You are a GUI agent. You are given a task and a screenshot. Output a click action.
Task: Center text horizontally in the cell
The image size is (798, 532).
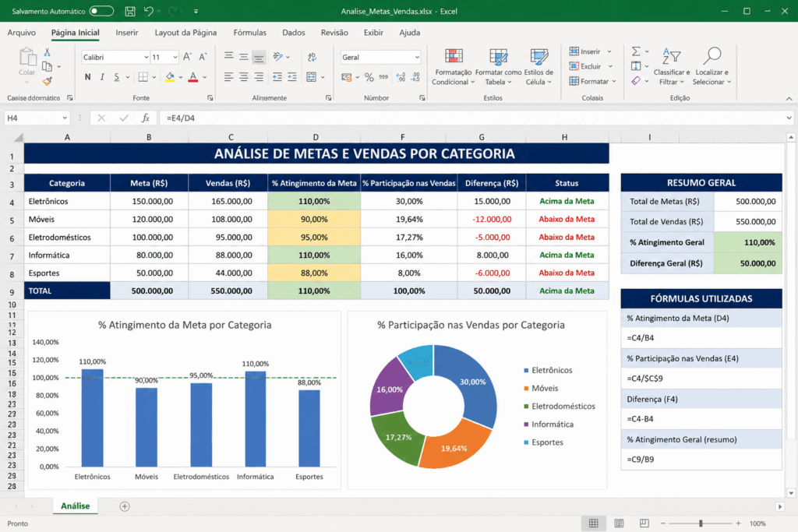[244, 77]
